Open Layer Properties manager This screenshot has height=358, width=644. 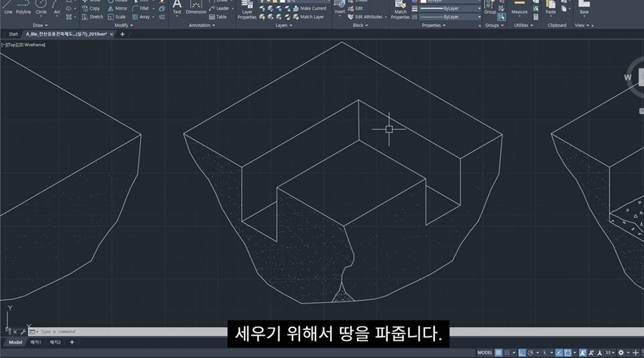coord(247,10)
